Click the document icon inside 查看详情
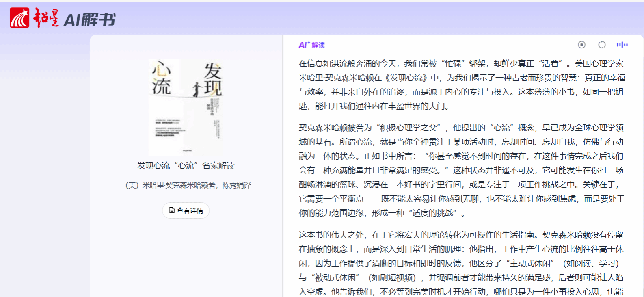Screen dimensions: 644x297 [x=172, y=210]
